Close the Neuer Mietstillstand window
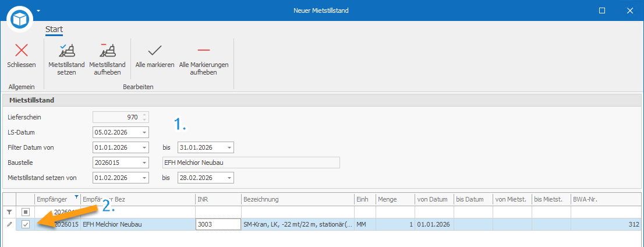644x247 pixels. 630,10
